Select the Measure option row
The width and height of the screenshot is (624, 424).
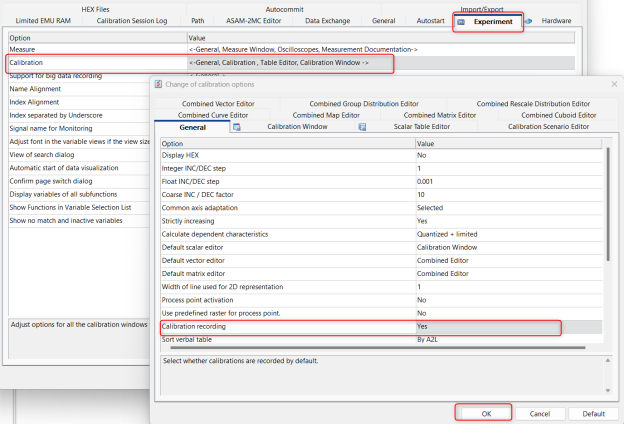[x=291, y=49]
